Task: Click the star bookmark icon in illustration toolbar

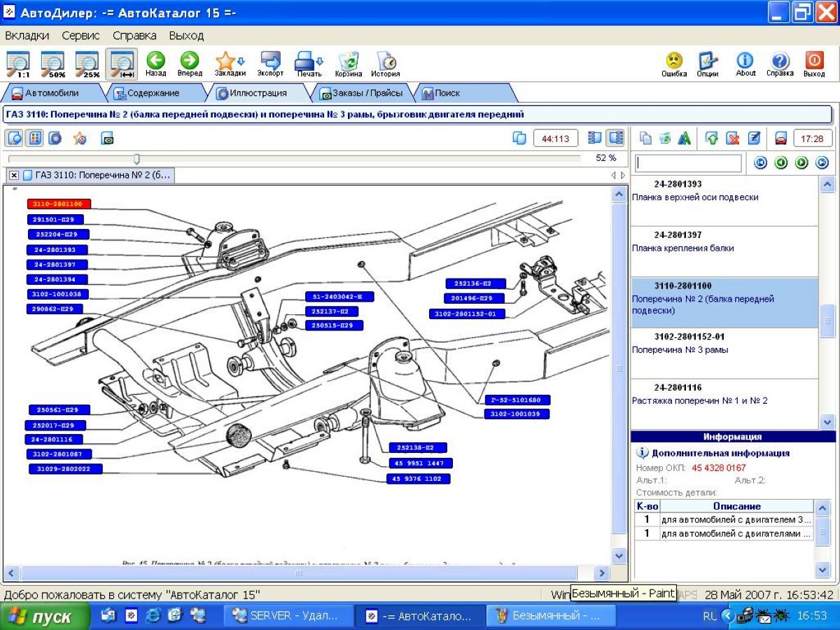Action: point(80,138)
